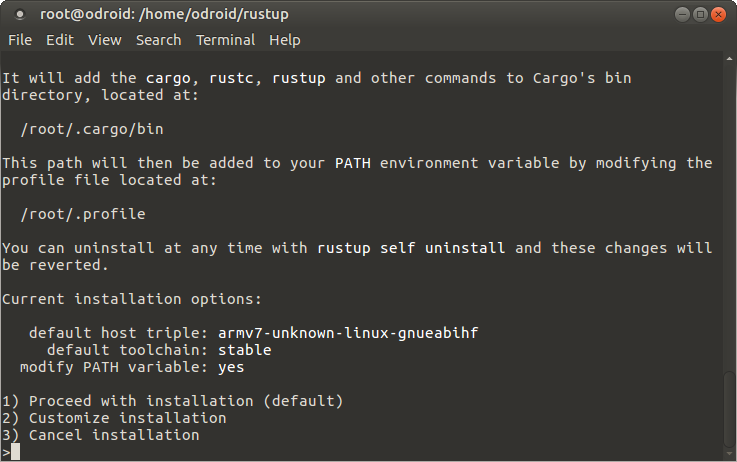Image resolution: width=737 pixels, height=462 pixels.
Task: Click the Cancel installation option line
Action: click(x=100, y=435)
